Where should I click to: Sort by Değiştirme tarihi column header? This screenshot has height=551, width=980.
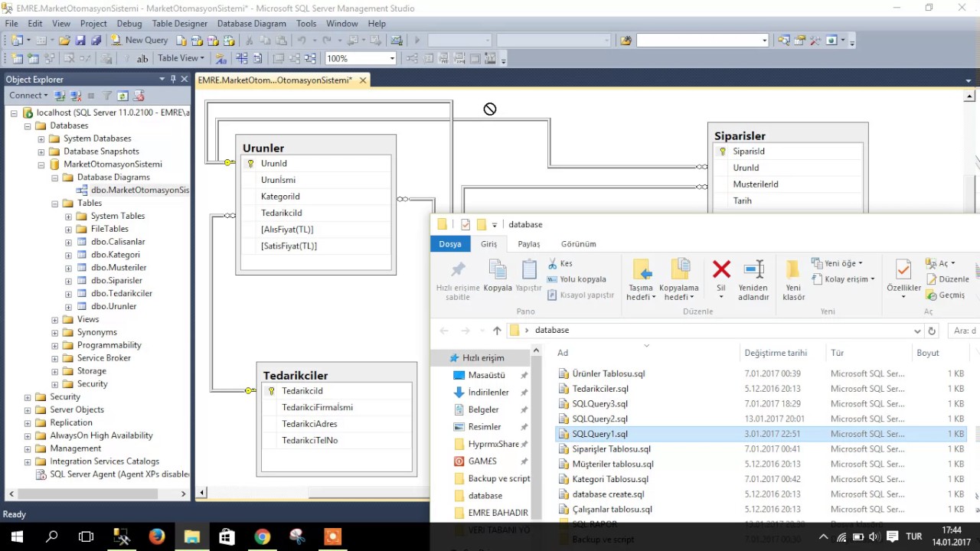[x=776, y=353]
